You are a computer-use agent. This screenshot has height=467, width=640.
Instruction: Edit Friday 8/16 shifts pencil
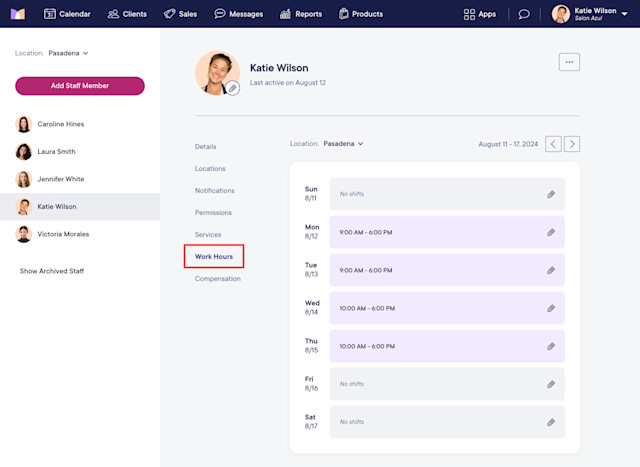tap(551, 384)
